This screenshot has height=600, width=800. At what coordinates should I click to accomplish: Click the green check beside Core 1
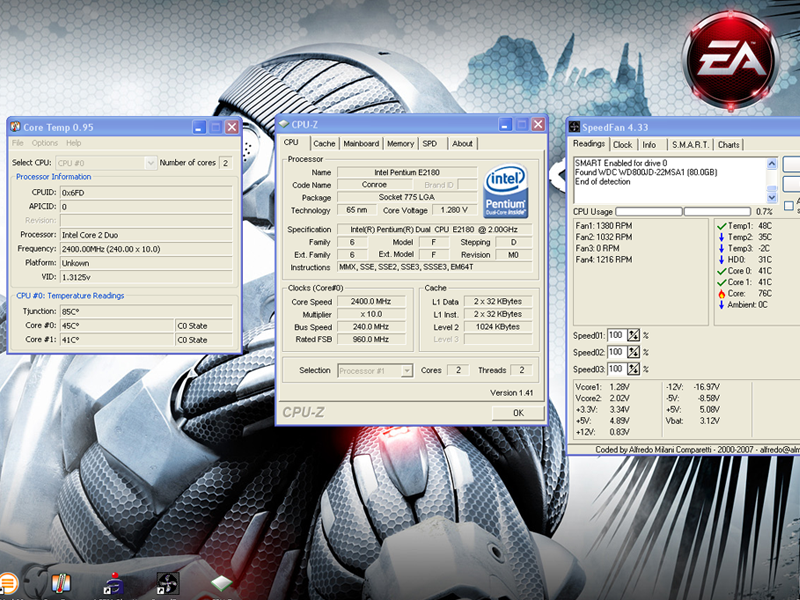721,282
